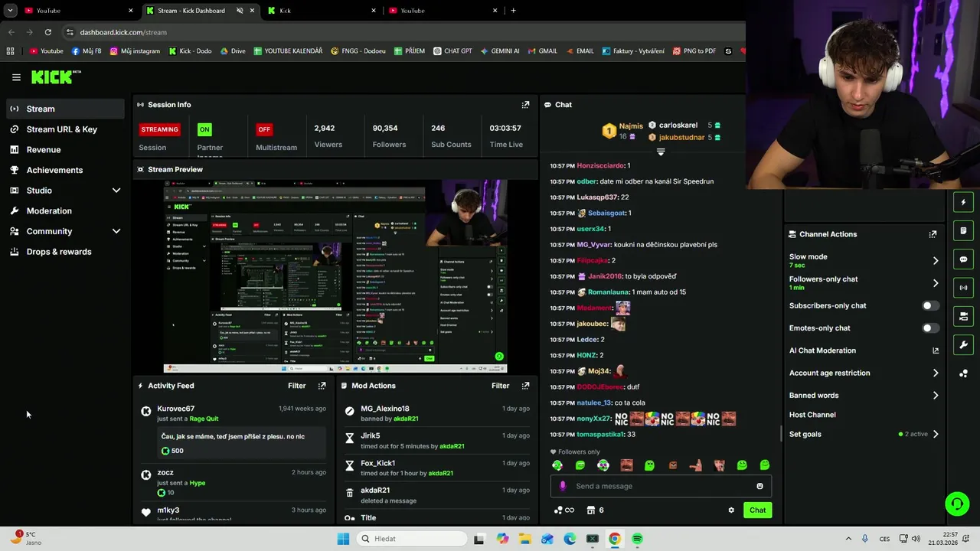Image resolution: width=980 pixels, height=551 pixels.
Task: Select the first green emote in quick emotes
Action: 557,465
